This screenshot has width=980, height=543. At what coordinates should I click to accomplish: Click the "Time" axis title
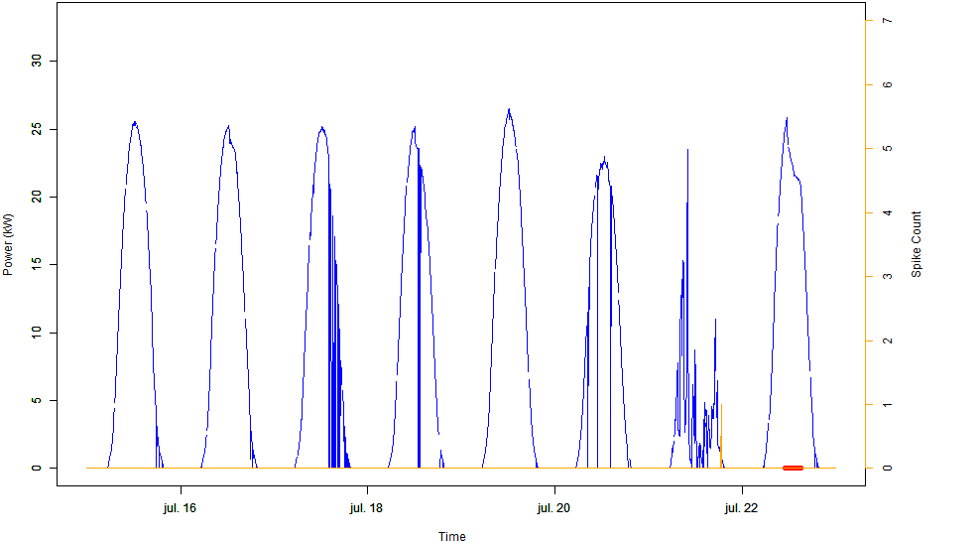tap(451, 536)
